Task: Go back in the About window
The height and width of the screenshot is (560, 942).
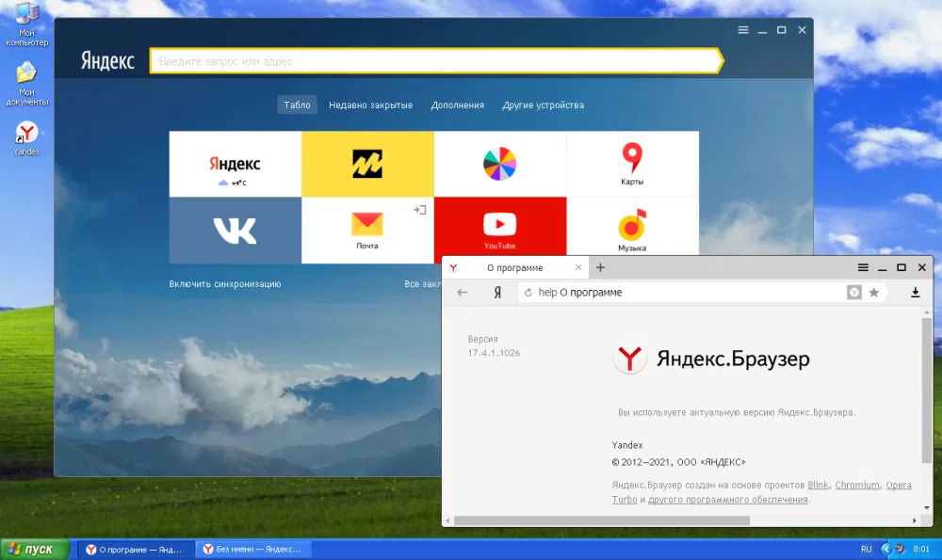Action: click(x=462, y=293)
